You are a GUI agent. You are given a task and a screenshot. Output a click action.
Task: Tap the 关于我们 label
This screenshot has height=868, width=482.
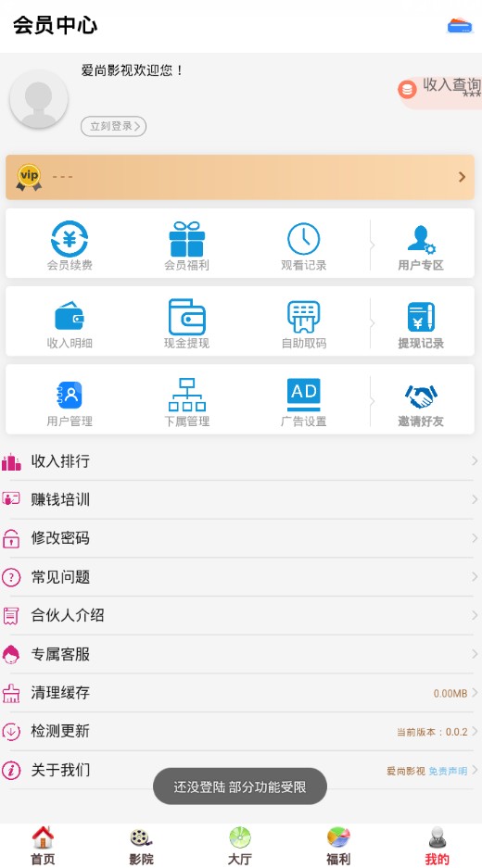60,770
